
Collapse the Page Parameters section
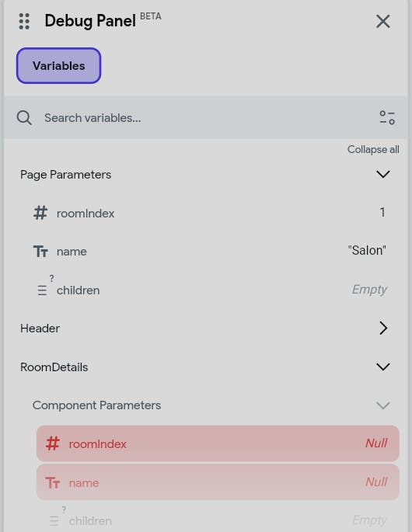[382, 175]
